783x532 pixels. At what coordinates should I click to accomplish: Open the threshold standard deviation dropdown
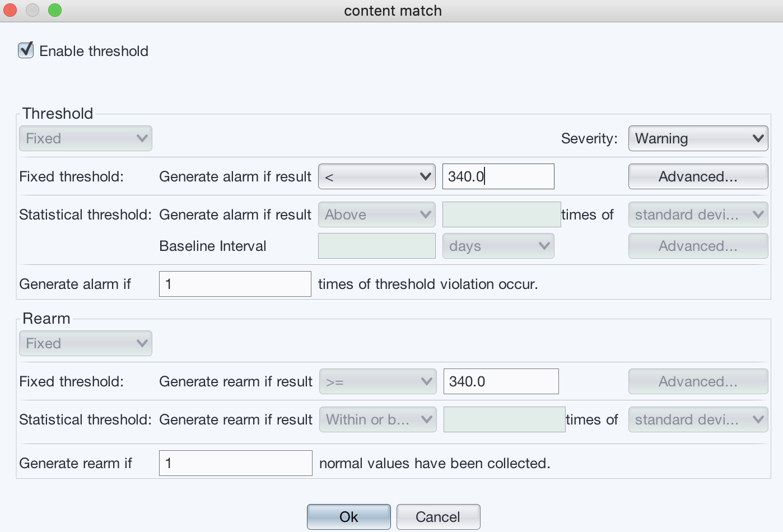(697, 215)
